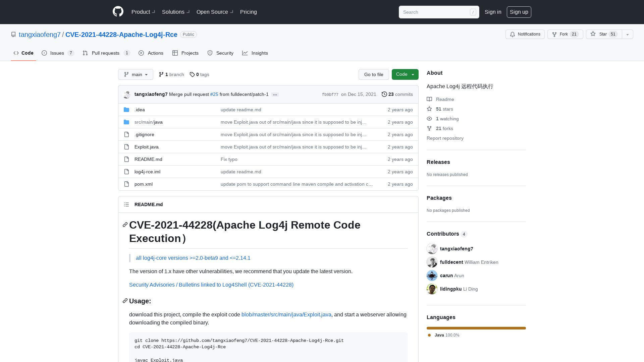This screenshot has width=644, height=362.
Task: Switch to the Issues tab
Action: click(x=58, y=53)
